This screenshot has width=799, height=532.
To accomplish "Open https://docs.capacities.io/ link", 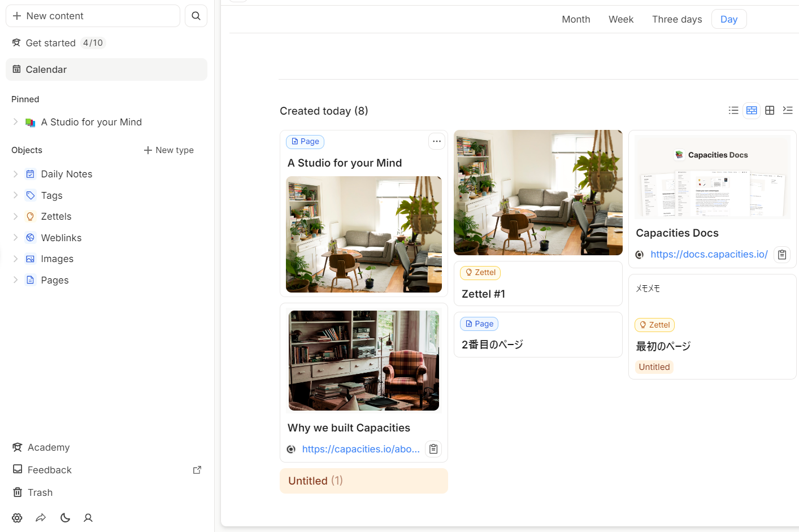I will pos(709,254).
